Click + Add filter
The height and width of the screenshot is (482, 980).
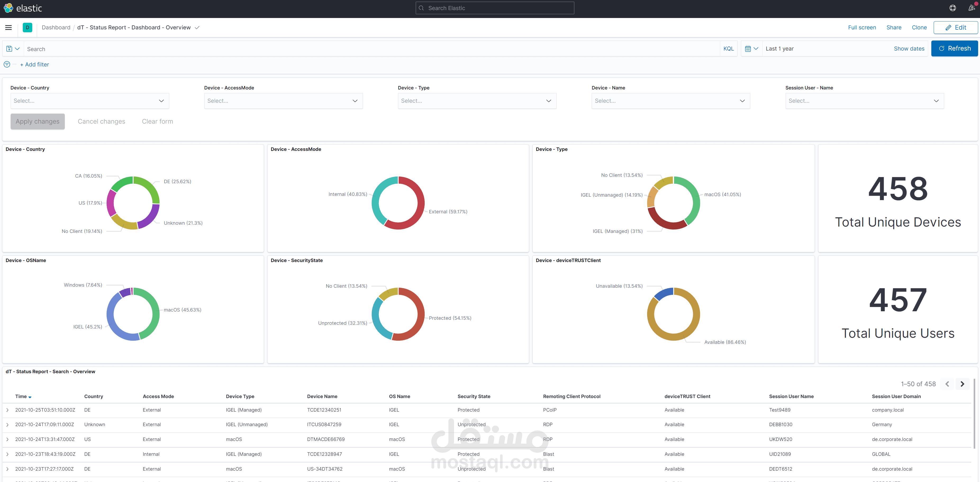click(34, 64)
